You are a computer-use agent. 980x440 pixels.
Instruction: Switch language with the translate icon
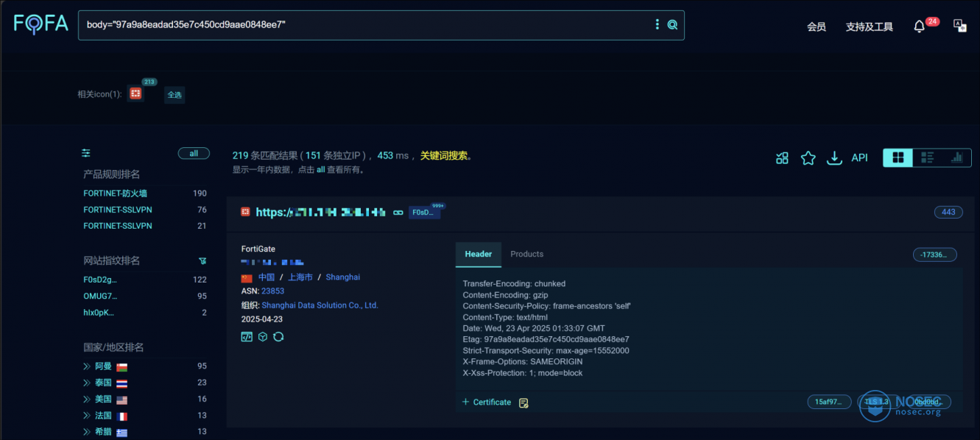(960, 26)
